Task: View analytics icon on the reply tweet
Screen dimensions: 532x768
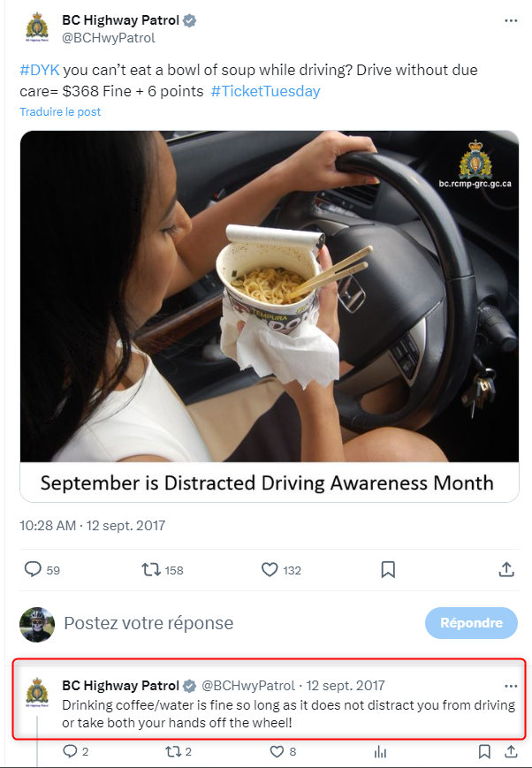Action: point(380,752)
